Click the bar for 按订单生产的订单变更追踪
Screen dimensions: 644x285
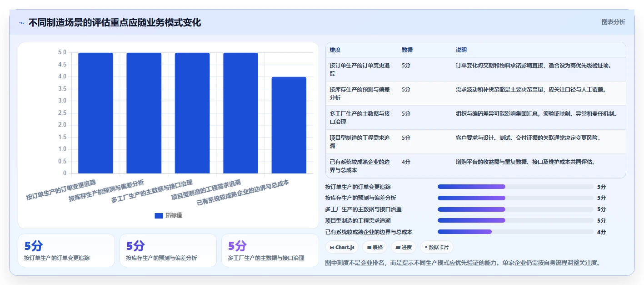(x=95, y=113)
